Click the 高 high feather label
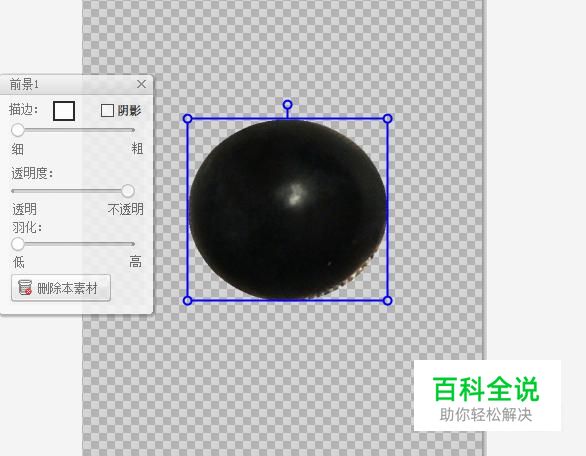The image size is (586, 456). (x=136, y=262)
